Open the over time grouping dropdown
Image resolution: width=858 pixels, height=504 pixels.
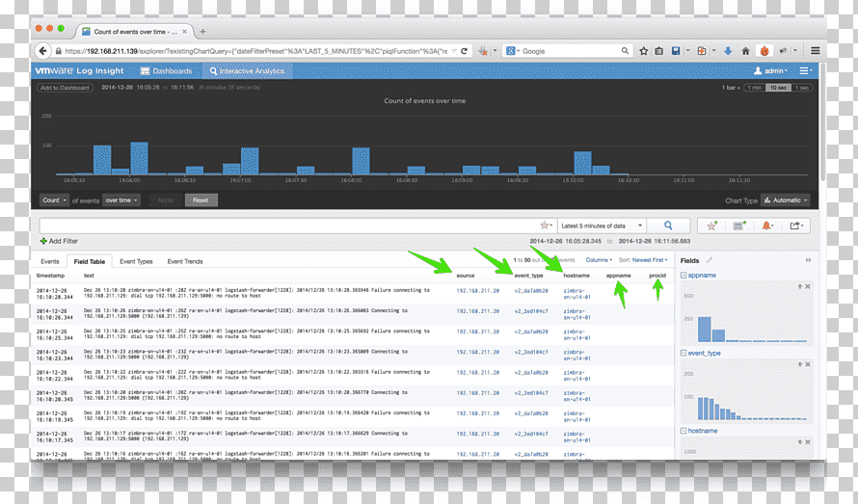point(121,200)
